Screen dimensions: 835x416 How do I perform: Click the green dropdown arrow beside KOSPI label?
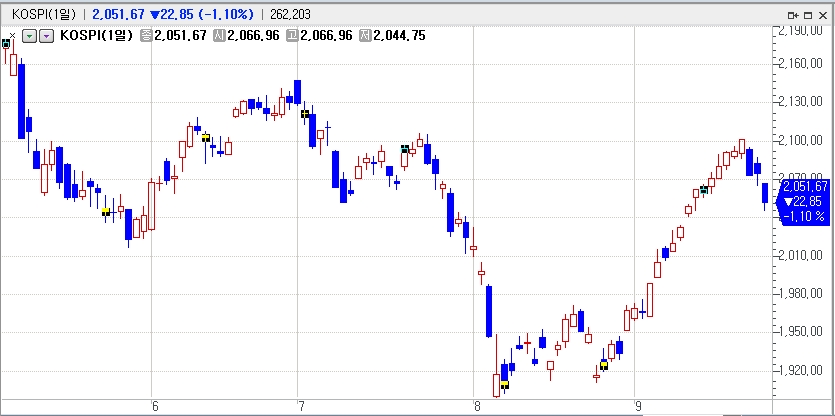click(29, 36)
